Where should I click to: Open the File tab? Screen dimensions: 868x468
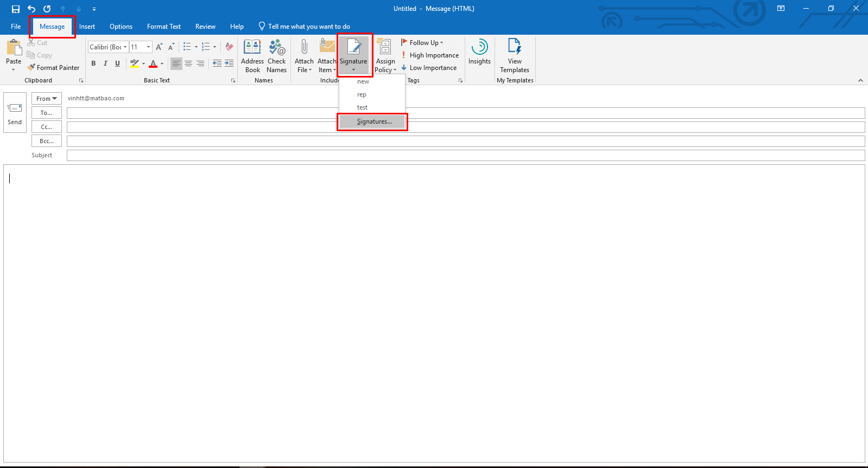(x=16, y=27)
